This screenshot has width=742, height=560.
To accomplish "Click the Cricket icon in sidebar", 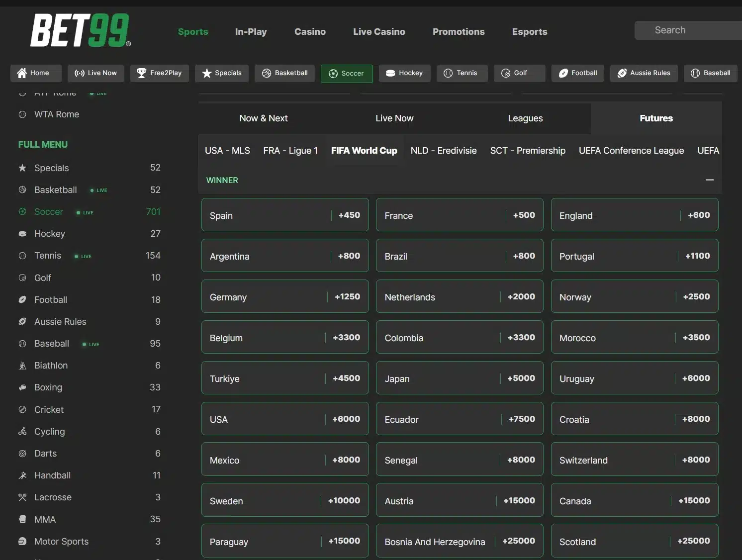I will click(22, 409).
